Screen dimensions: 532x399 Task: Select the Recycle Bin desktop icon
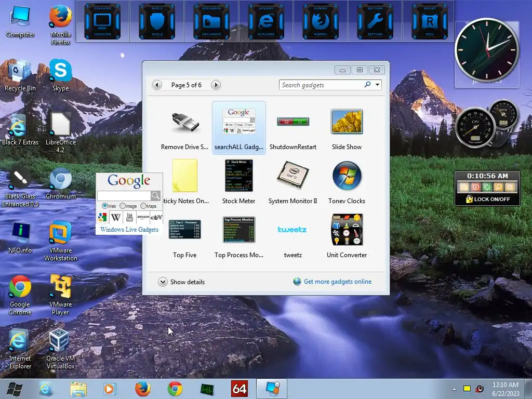click(x=20, y=75)
